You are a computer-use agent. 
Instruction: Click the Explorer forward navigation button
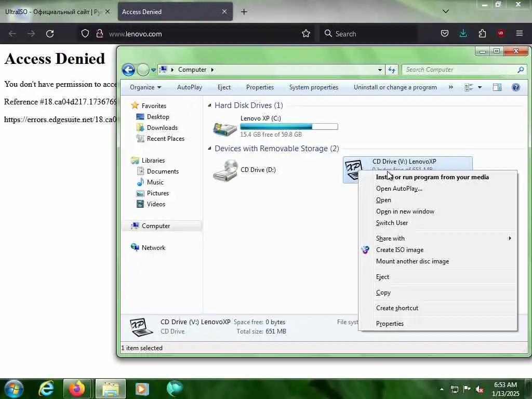(143, 70)
